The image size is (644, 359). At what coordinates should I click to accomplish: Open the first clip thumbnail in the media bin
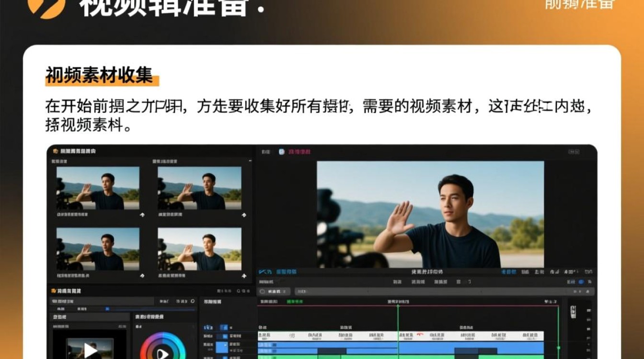(98, 188)
